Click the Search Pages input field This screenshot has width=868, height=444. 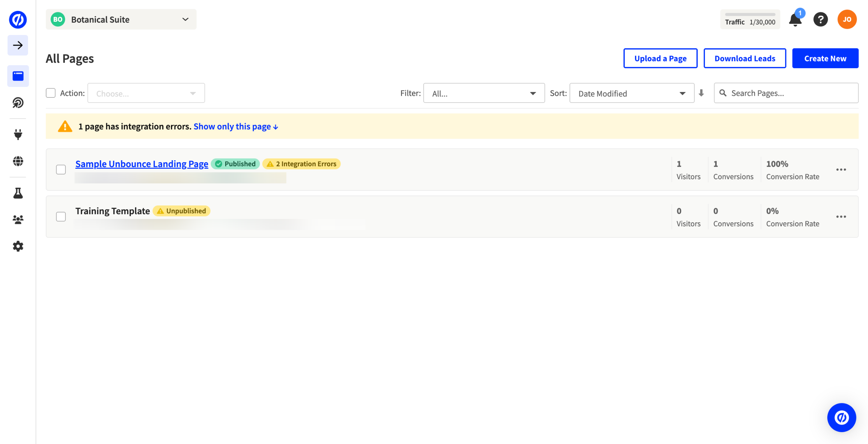coord(790,93)
